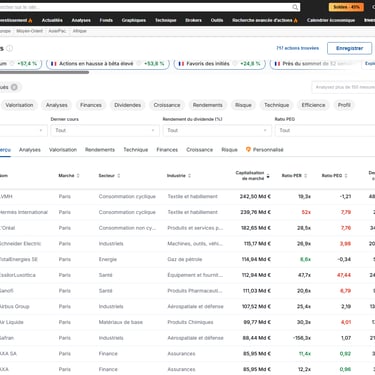Screen dimensions: 375x375
Task: Sort by the Ratio PEG column arrows
Action: tap(346, 176)
